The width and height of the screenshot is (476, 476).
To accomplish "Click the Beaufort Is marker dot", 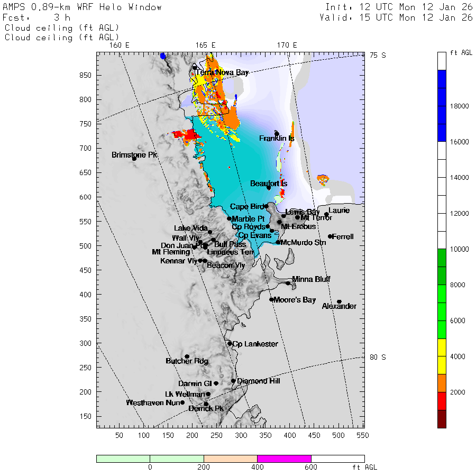I will click(269, 188).
